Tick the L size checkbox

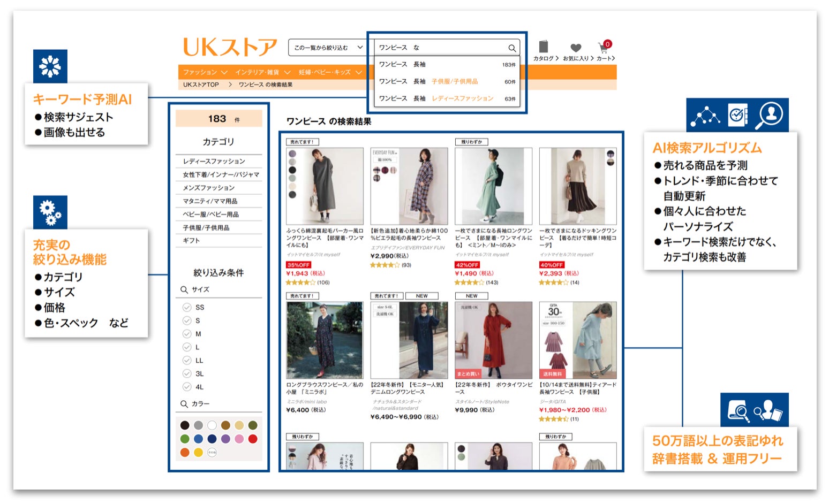pos(187,347)
